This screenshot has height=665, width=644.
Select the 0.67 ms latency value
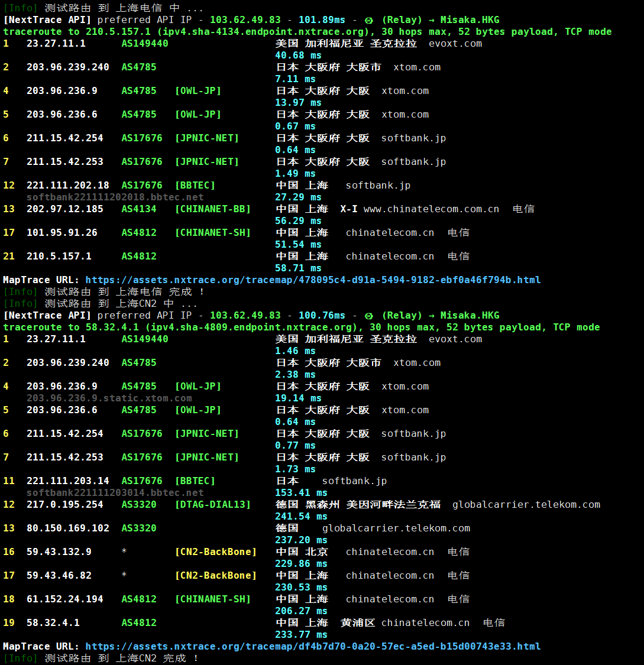coord(295,126)
